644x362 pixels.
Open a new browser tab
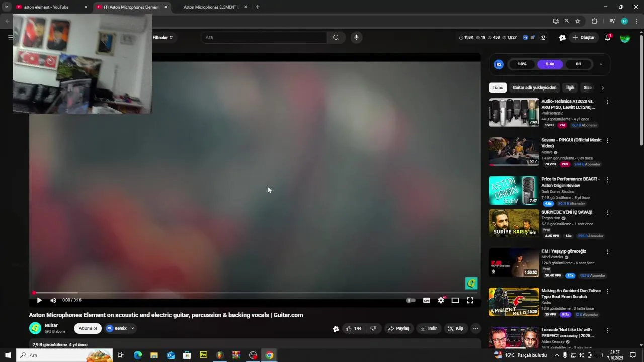257,7
